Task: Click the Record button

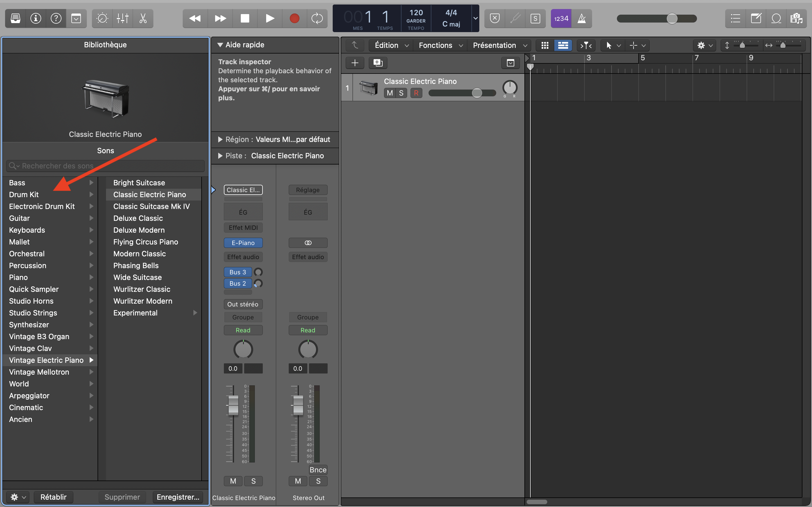Action: [294, 18]
